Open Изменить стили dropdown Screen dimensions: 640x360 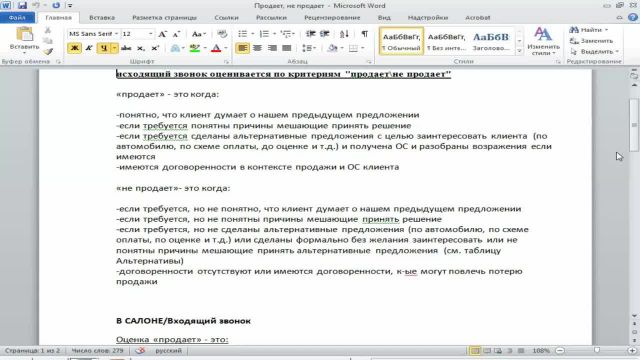click(543, 41)
